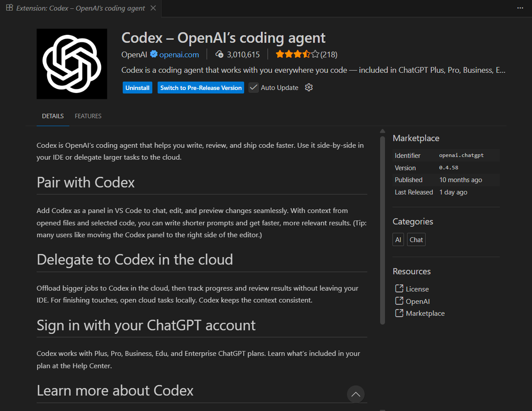Click the Resources section heading

tap(411, 271)
